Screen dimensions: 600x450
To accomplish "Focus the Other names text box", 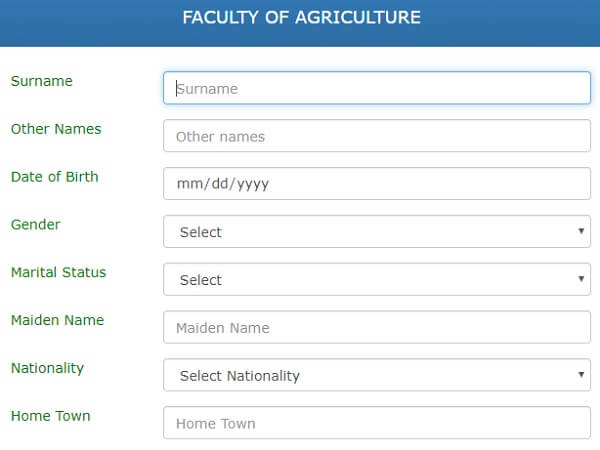I will coord(377,136).
